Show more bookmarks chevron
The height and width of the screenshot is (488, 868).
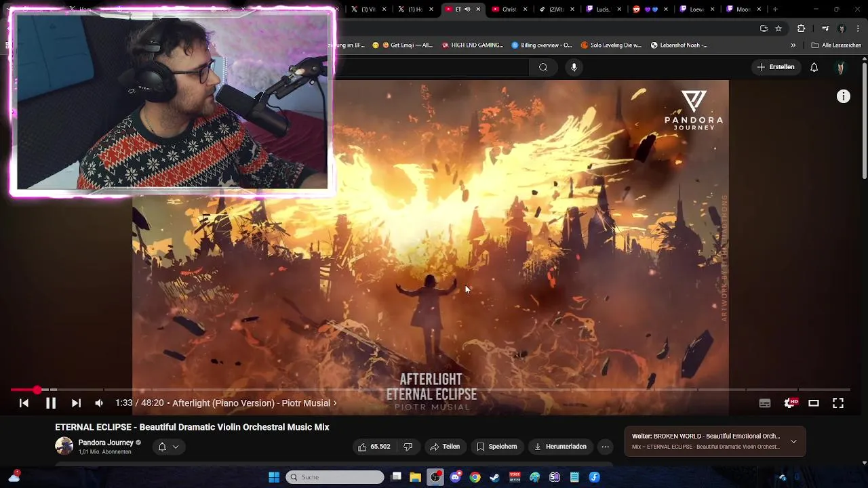(793, 45)
